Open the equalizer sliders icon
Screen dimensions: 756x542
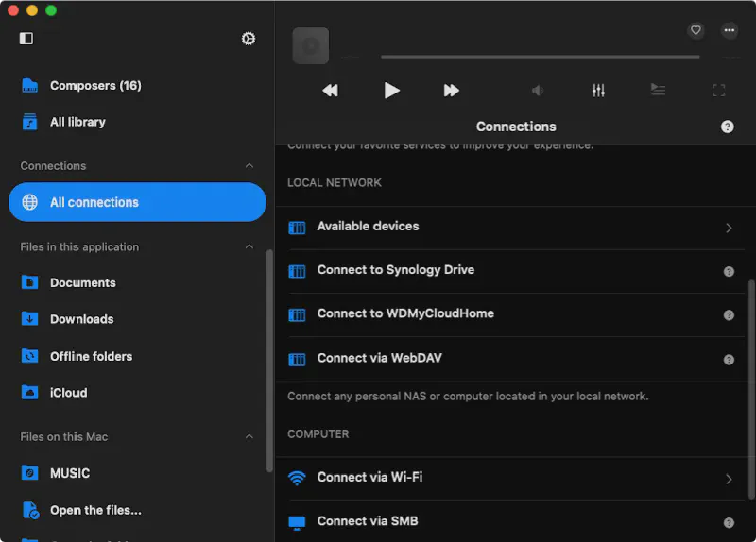(598, 91)
